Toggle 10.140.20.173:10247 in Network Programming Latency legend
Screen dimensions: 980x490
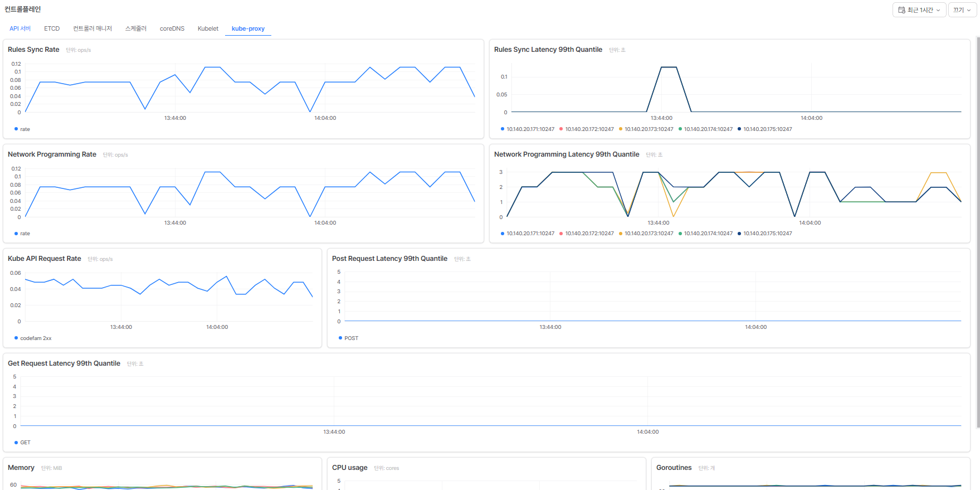coord(646,234)
